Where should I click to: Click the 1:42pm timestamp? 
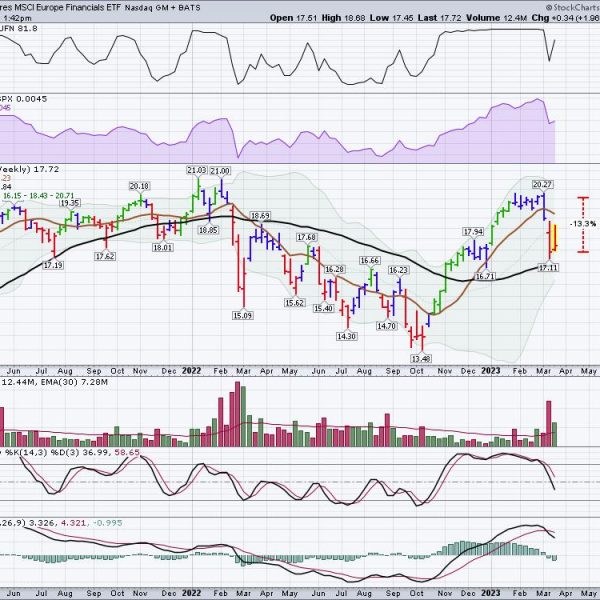(x=16, y=18)
